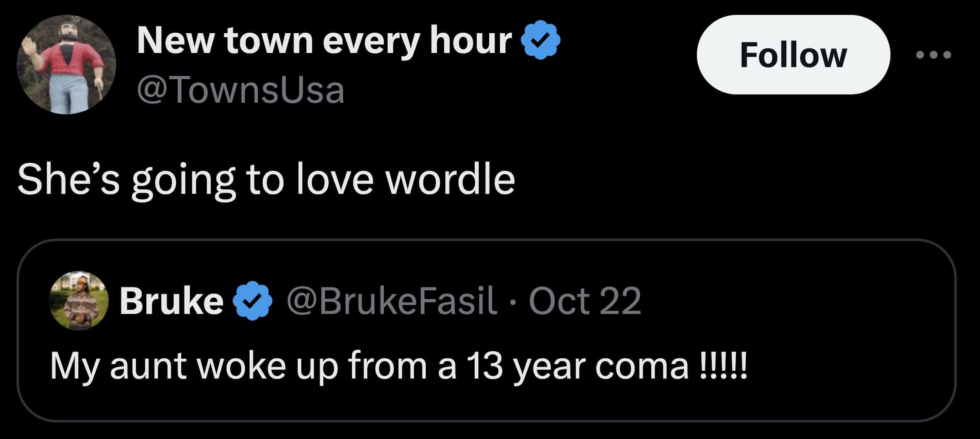The image size is (980, 439).
Task: Click the Follow button
Action: coord(793,55)
